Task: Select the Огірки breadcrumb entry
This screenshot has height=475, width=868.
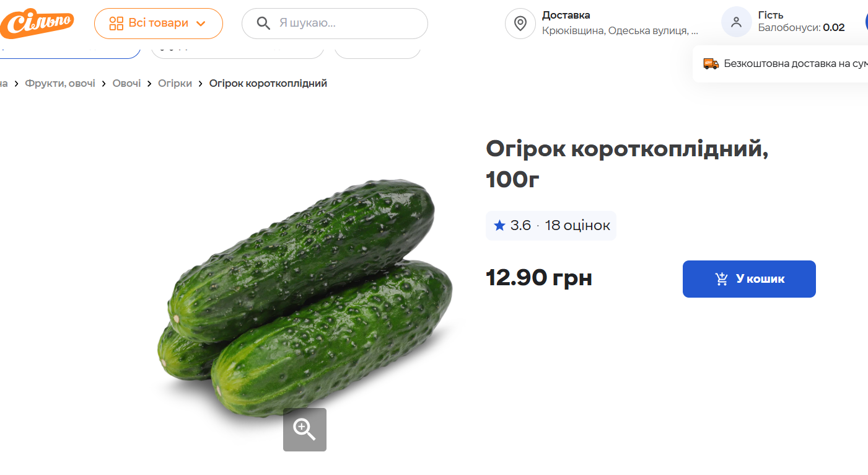Action: click(x=175, y=82)
